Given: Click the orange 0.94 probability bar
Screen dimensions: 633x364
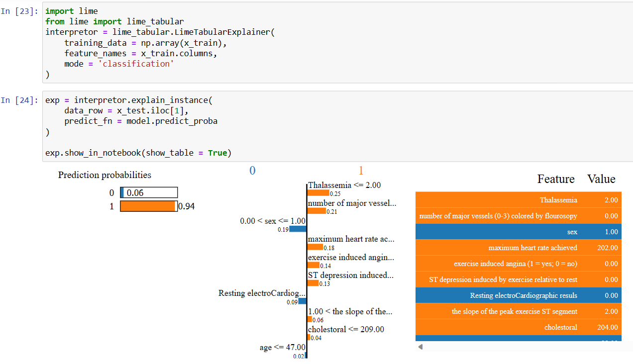Looking at the screenshot, I should click(147, 206).
